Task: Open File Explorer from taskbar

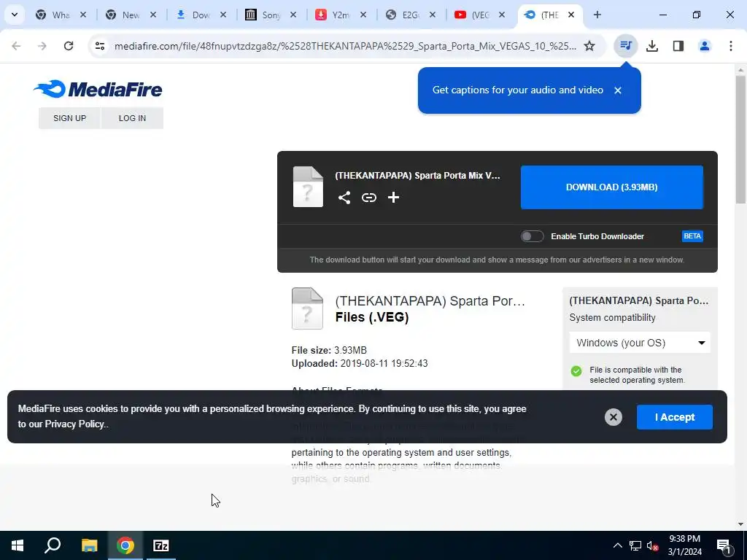Action: click(89, 545)
